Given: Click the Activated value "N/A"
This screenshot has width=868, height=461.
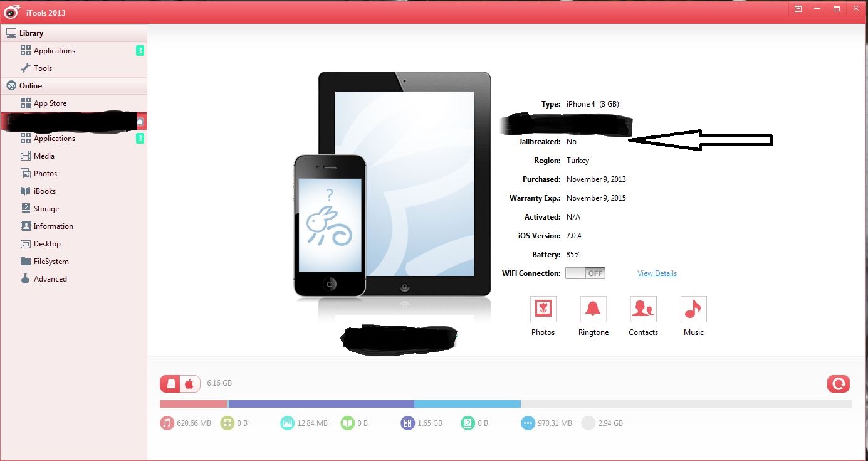Looking at the screenshot, I should 573,217.
